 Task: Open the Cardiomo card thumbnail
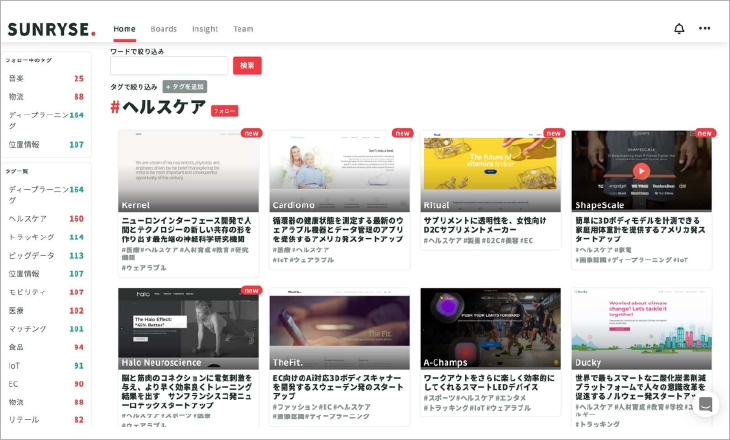click(x=339, y=171)
